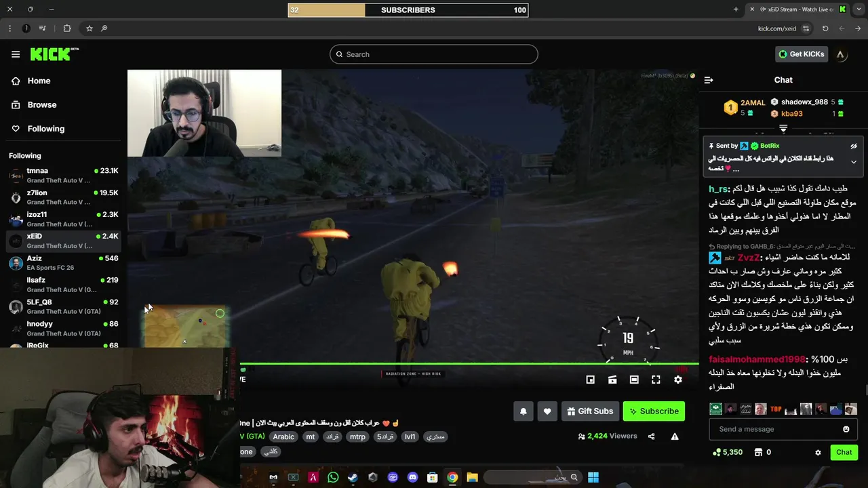Viewport: 868px width, 488px height.
Task: Open tmnaa channel in Following list
Action: [64, 176]
